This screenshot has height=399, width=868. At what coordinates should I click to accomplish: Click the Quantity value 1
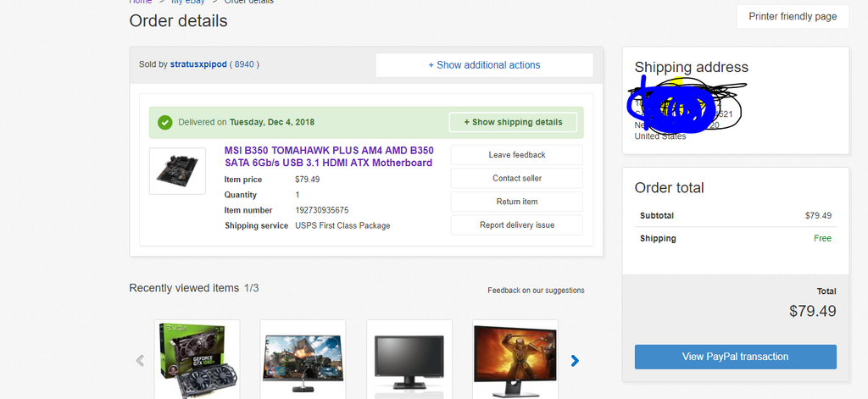click(x=298, y=195)
